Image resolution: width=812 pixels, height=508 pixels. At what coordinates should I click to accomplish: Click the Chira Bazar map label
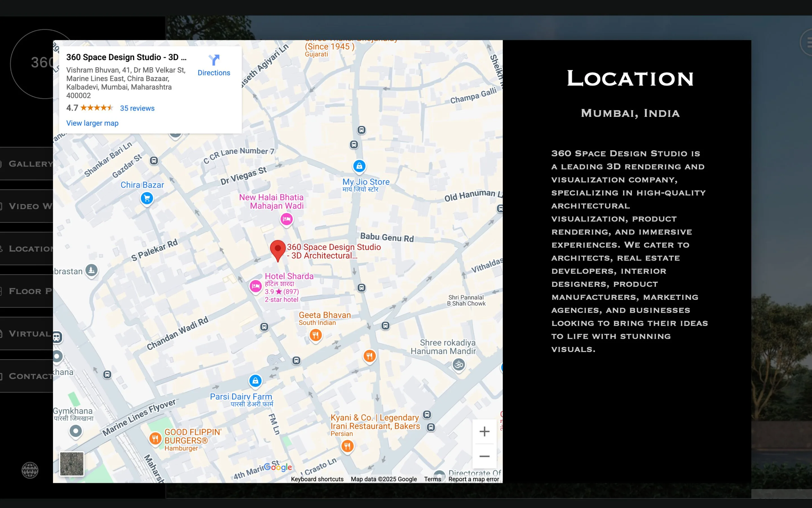142,185
